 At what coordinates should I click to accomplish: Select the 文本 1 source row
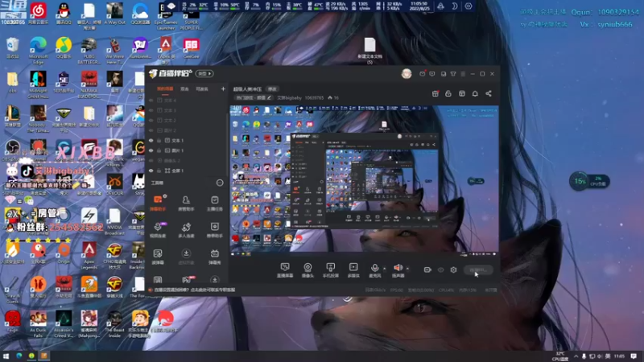pyautogui.click(x=187, y=140)
